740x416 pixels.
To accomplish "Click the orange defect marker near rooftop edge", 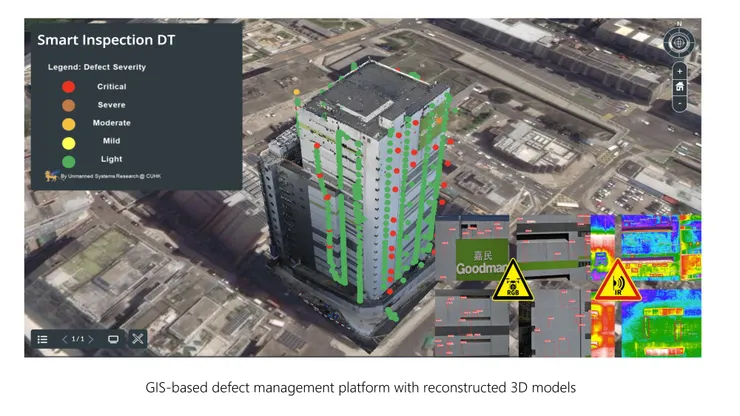I will point(296,92).
